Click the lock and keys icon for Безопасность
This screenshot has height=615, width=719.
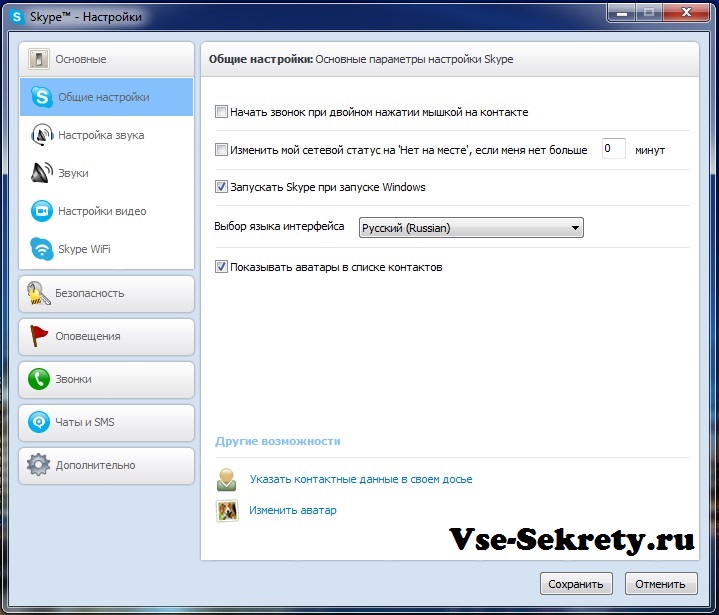39,294
